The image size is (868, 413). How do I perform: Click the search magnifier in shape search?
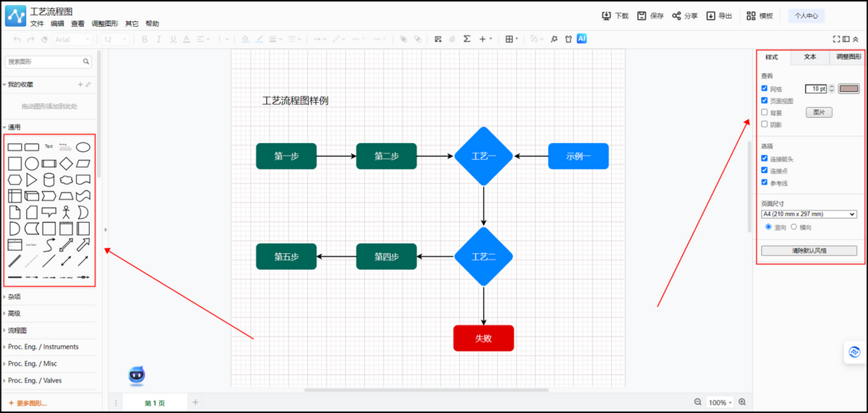pos(87,62)
